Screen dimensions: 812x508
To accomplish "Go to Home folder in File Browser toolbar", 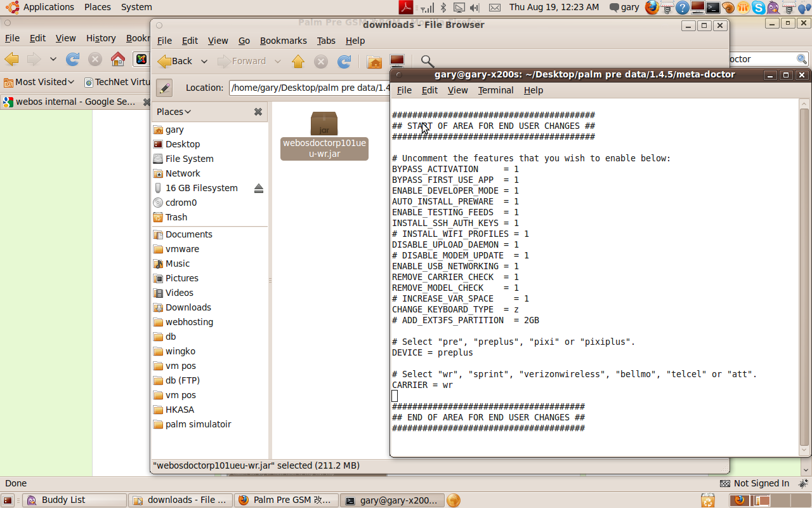I will point(375,62).
